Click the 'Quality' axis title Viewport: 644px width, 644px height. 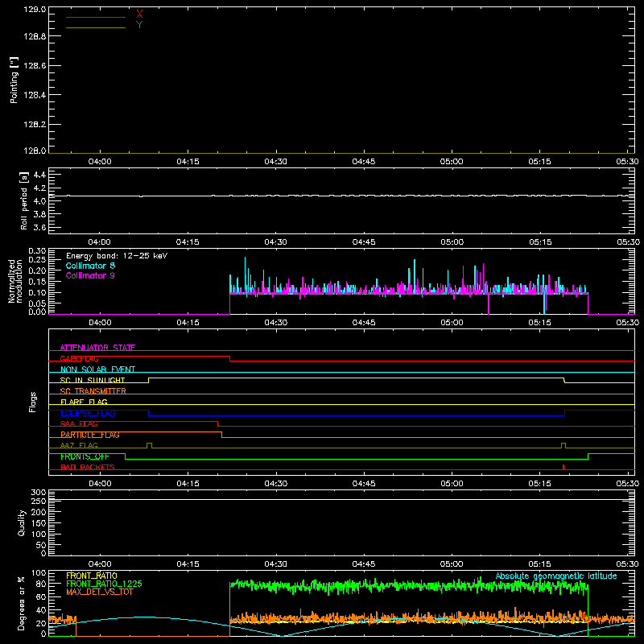tap(22, 522)
